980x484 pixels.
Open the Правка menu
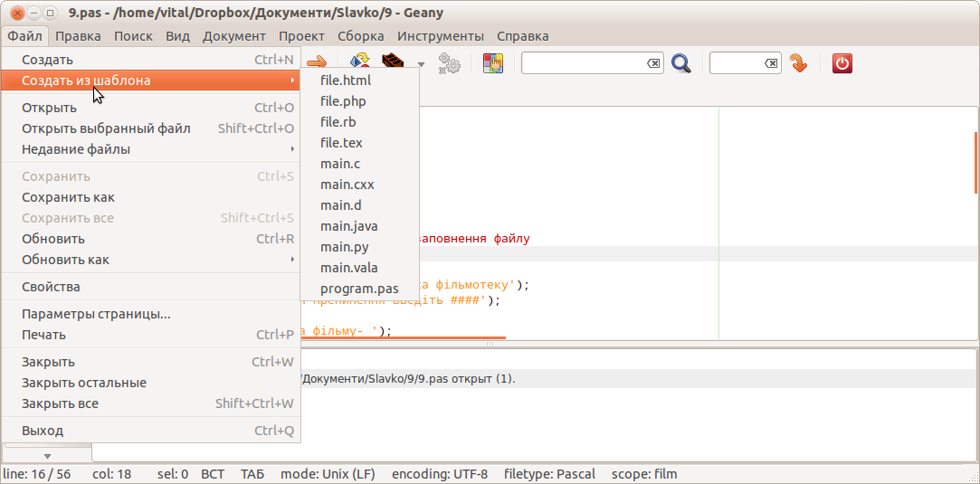[x=78, y=36]
